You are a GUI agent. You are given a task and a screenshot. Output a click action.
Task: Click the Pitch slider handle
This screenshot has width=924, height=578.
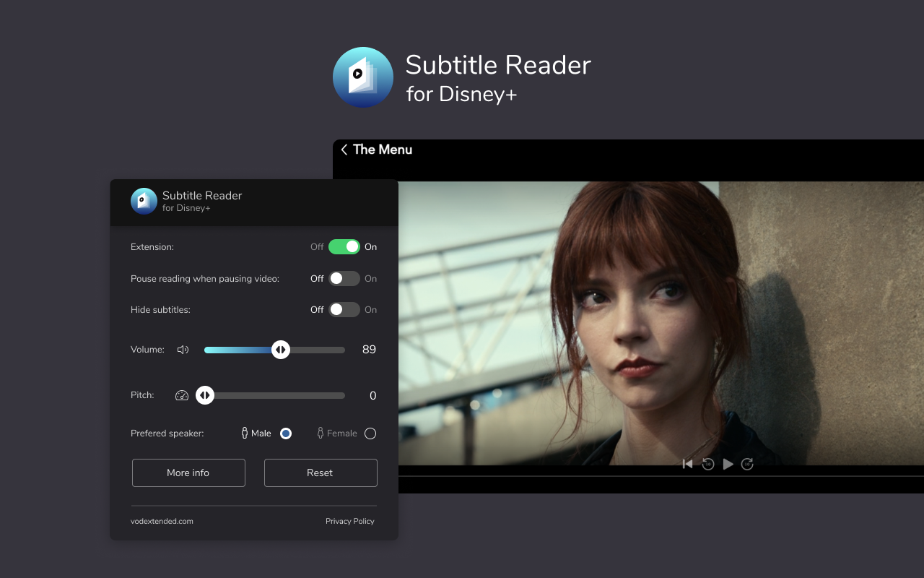point(205,395)
